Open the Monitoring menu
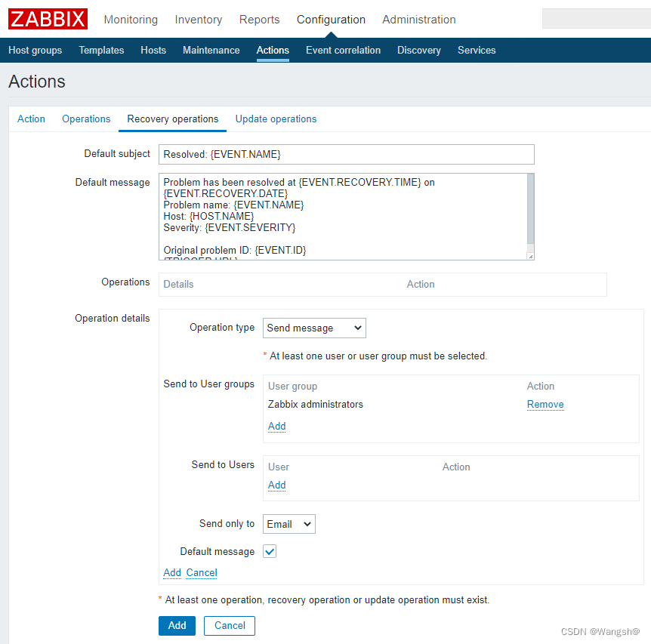Screen dimensions: 651x644 (130, 20)
